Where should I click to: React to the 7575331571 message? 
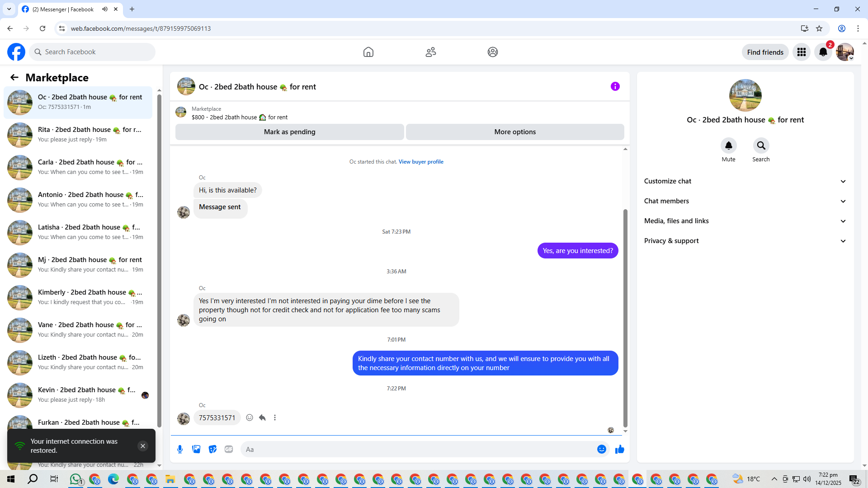point(250,418)
